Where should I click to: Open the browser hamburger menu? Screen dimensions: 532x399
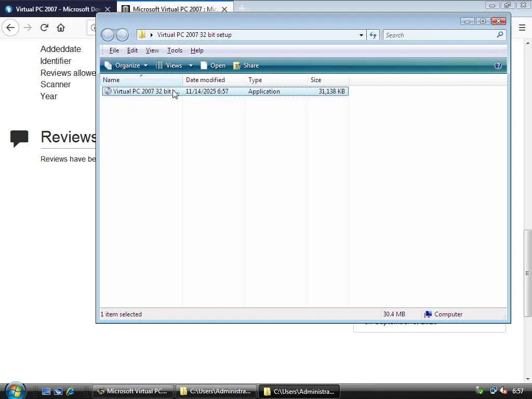pyautogui.click(x=522, y=28)
